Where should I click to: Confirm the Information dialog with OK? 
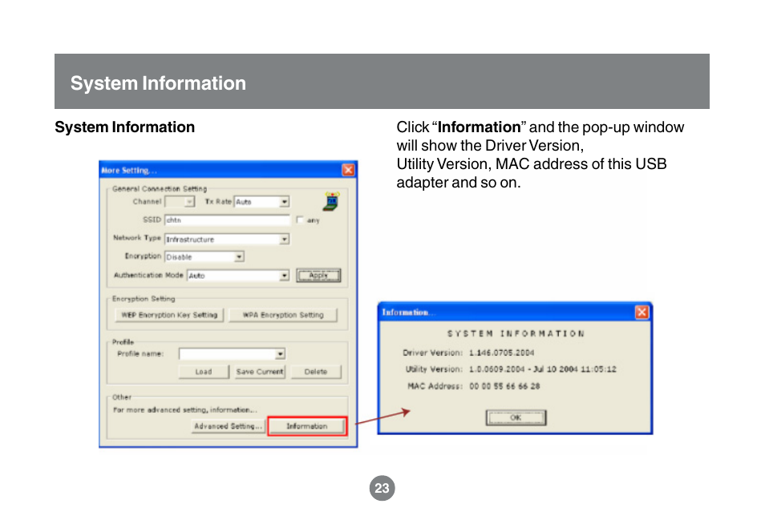[x=516, y=418]
